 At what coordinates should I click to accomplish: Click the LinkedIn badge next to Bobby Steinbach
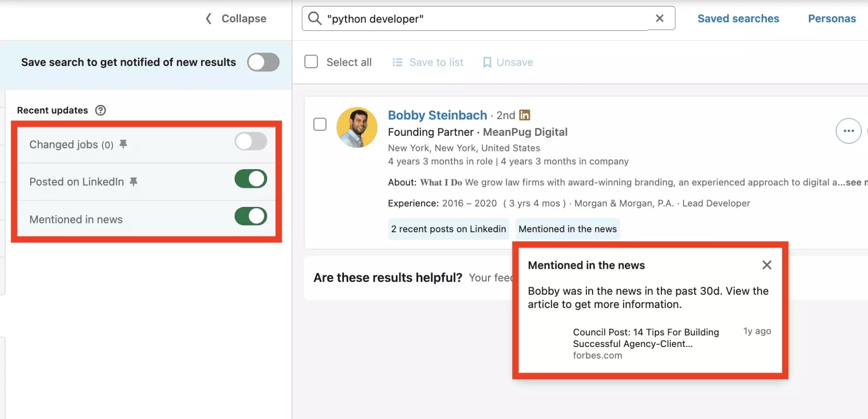[525, 115]
